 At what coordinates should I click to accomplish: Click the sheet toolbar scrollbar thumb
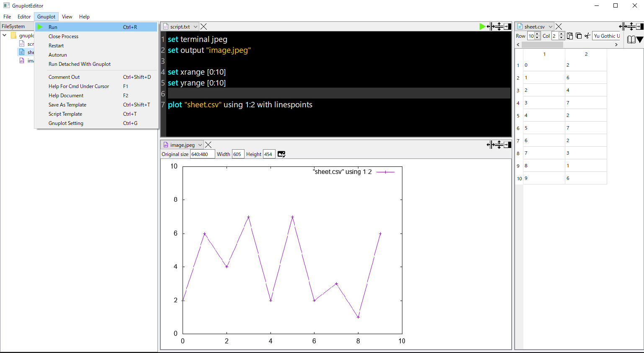(542, 44)
